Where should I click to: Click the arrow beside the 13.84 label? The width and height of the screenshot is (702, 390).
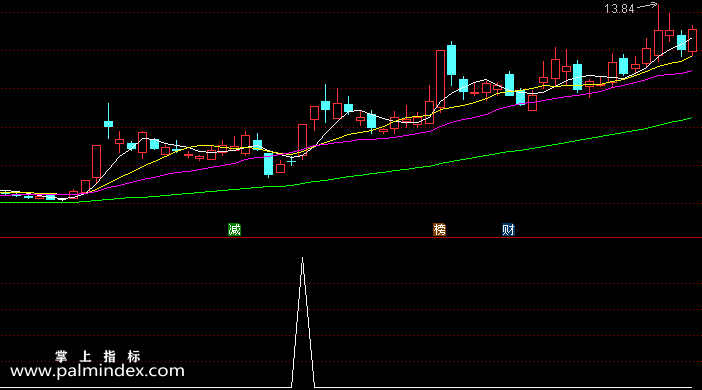(647, 6)
